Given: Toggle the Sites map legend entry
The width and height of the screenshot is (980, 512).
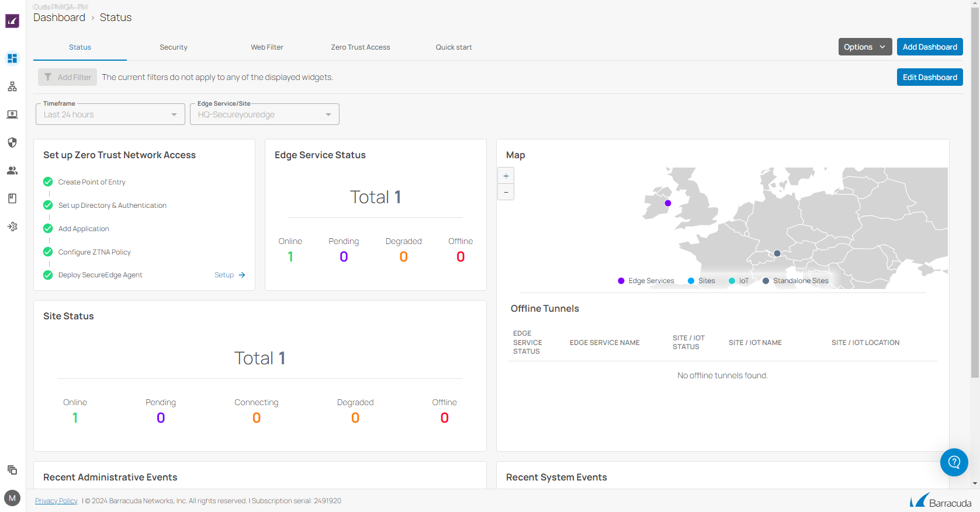Looking at the screenshot, I should (701, 281).
